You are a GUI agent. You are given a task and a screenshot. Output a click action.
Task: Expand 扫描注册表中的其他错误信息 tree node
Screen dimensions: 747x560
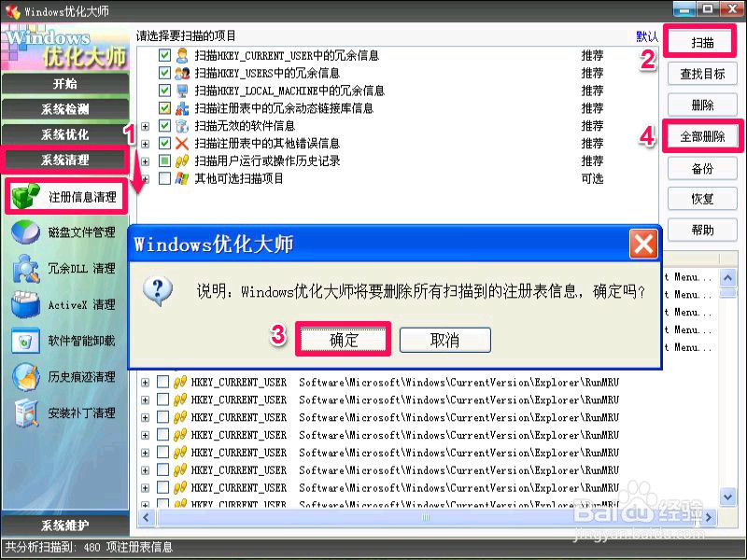point(146,145)
